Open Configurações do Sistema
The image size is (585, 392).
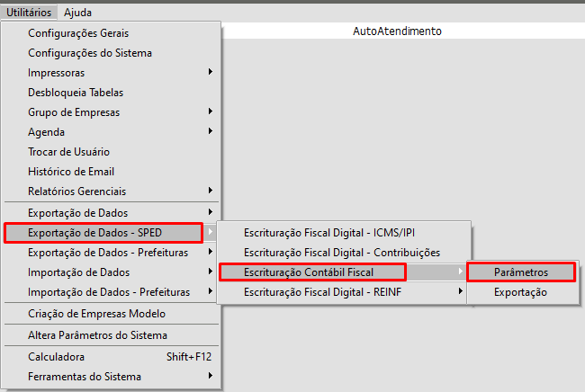[x=112, y=53]
